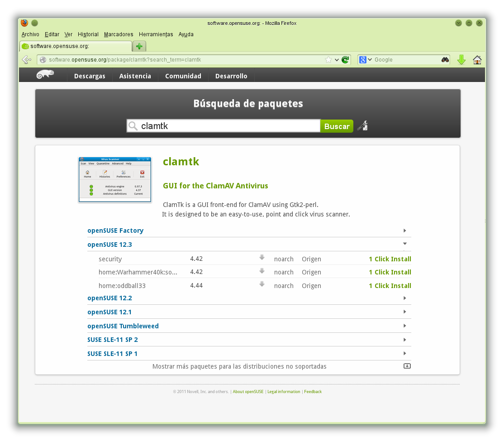Screen dimensions: 504x442
Task: Click the back arrow navigation button
Action: coord(27,59)
